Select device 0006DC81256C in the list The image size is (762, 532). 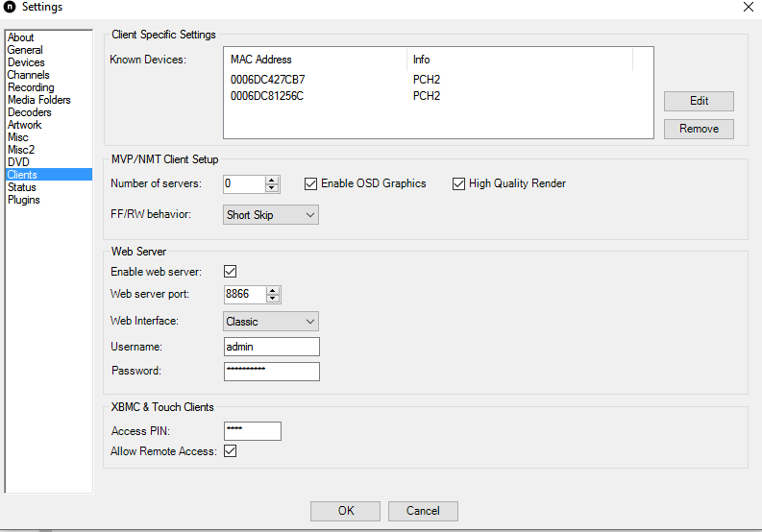(267, 96)
